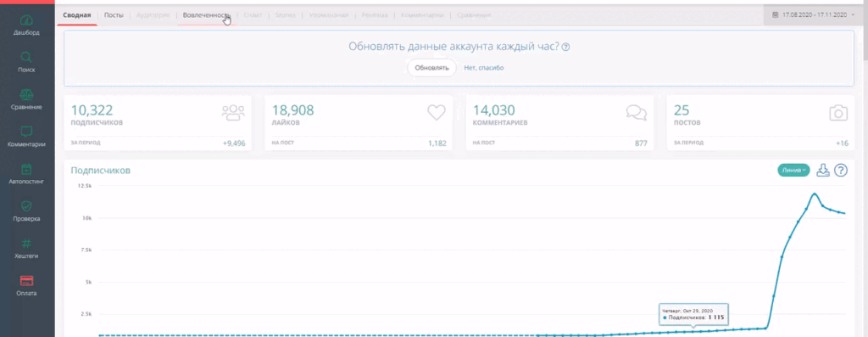Screen dimensions: 868x337
Task: Open the Линия chart type dropdown
Action: coord(793,170)
